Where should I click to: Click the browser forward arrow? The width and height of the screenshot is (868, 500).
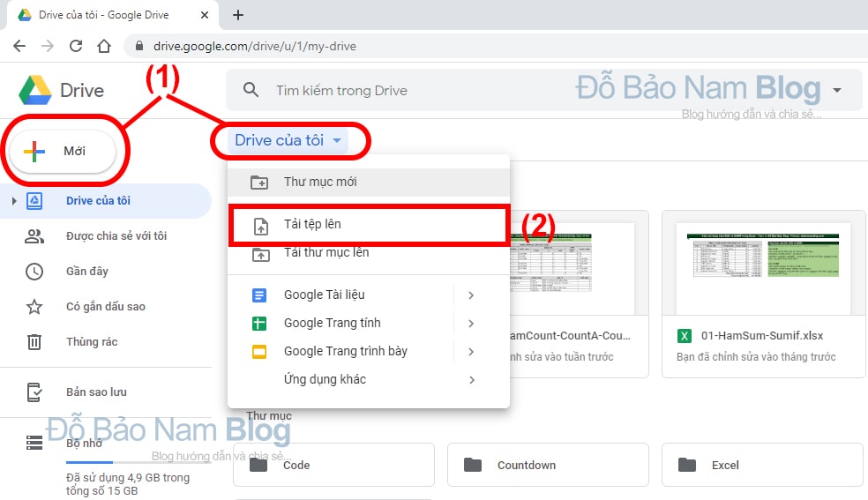click(x=48, y=46)
